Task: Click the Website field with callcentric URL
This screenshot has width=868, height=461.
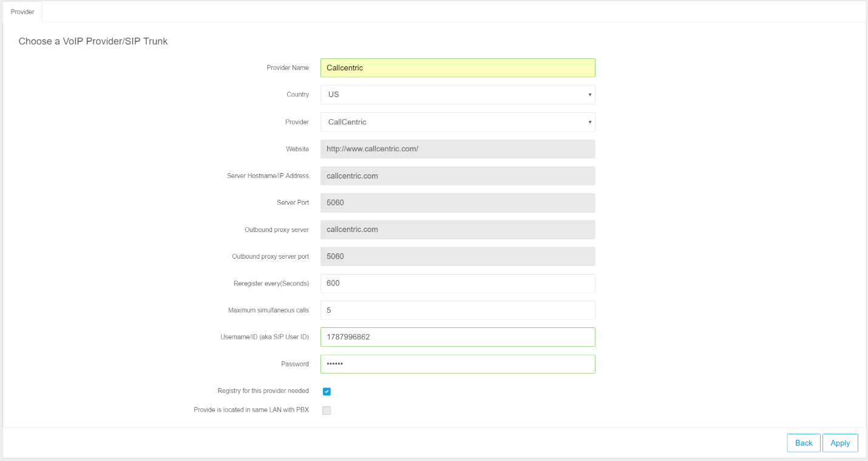Action: (458, 149)
